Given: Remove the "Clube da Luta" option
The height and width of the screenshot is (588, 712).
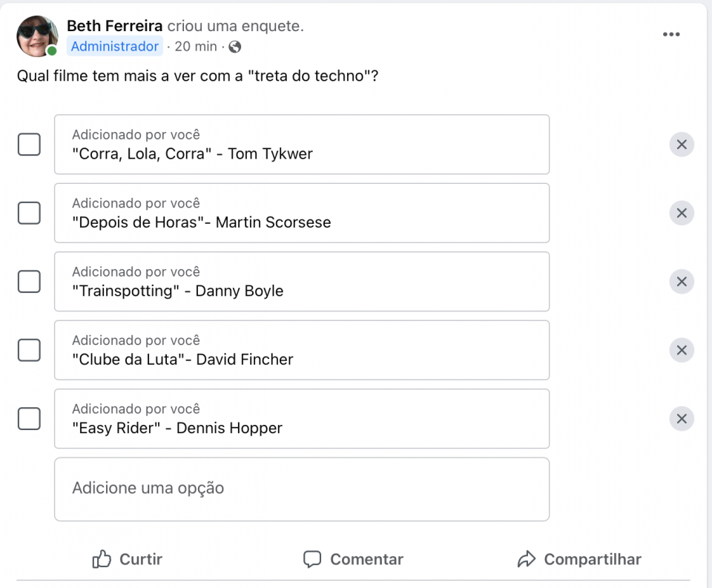Looking at the screenshot, I should tap(681, 350).
